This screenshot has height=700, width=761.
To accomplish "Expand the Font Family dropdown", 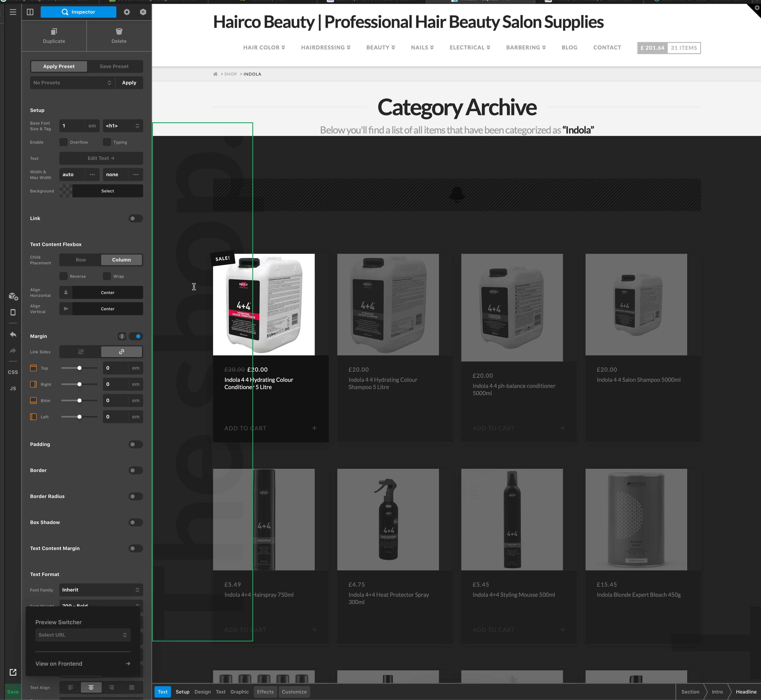I will click(x=101, y=590).
